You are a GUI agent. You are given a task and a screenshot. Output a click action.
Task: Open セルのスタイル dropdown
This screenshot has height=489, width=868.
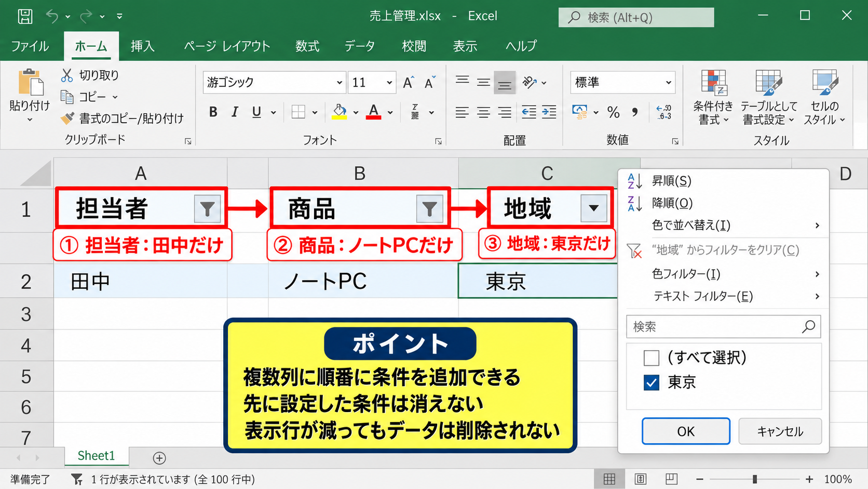(824, 99)
